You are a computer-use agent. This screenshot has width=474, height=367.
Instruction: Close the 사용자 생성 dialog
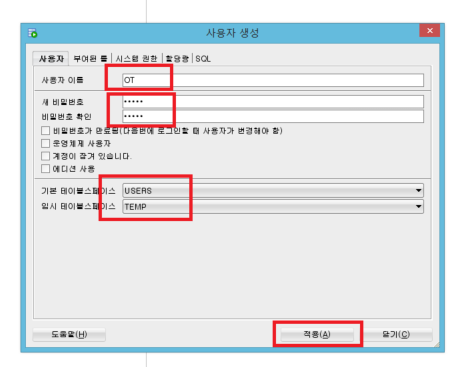430,31
